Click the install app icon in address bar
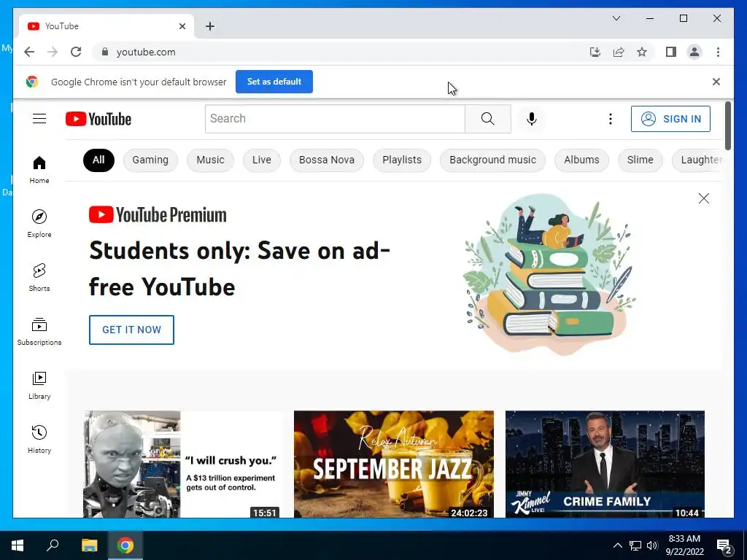Image resolution: width=747 pixels, height=560 pixels. click(595, 52)
